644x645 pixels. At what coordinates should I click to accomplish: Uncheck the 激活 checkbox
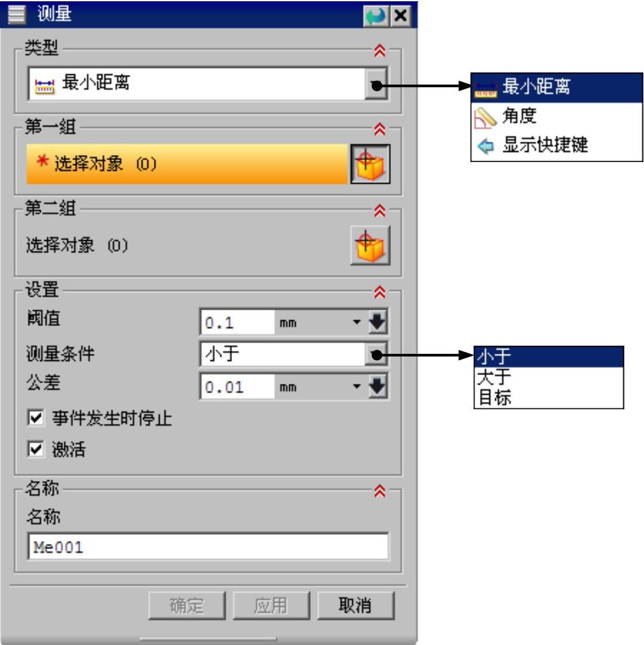[36, 449]
